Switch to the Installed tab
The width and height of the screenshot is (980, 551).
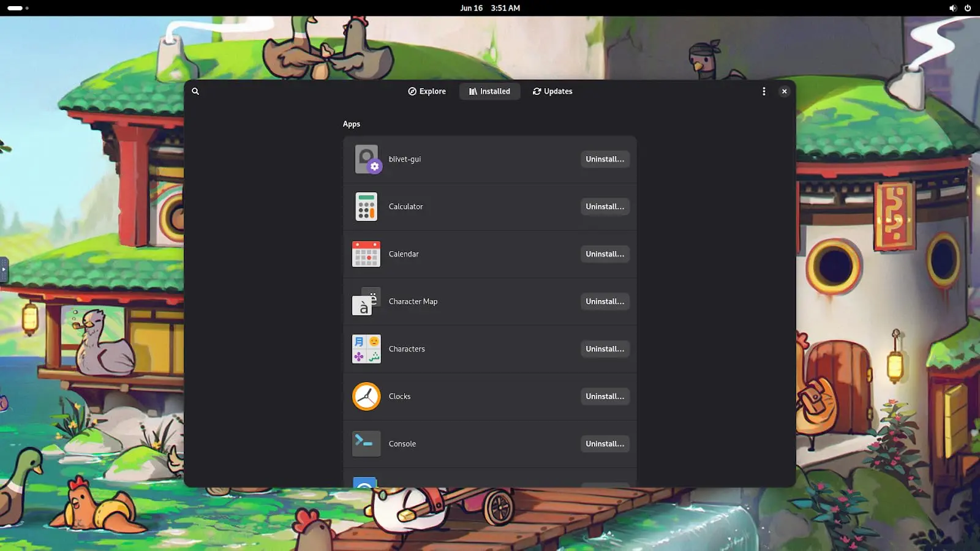click(489, 91)
